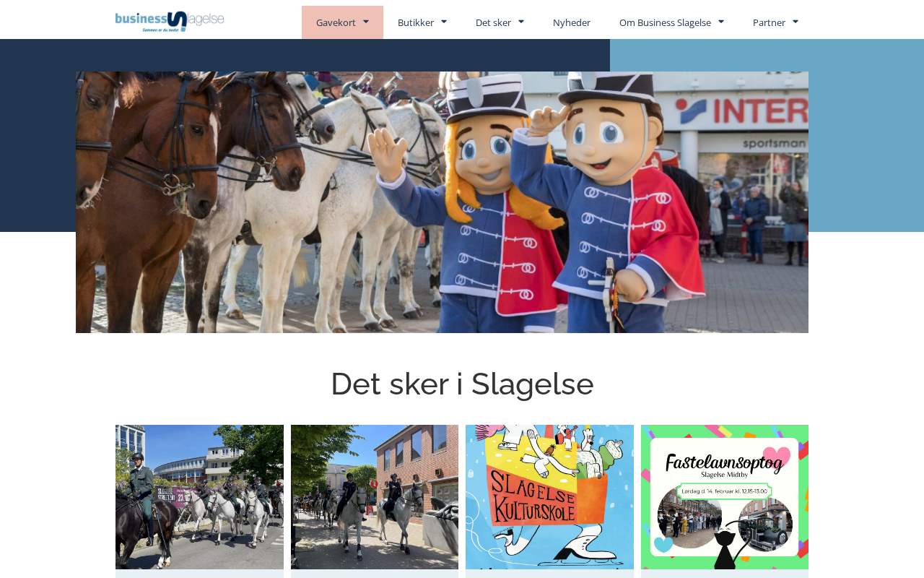Viewport: 924px width, 578px height.
Task: Open the Butikker menu item
Action: [x=416, y=22]
